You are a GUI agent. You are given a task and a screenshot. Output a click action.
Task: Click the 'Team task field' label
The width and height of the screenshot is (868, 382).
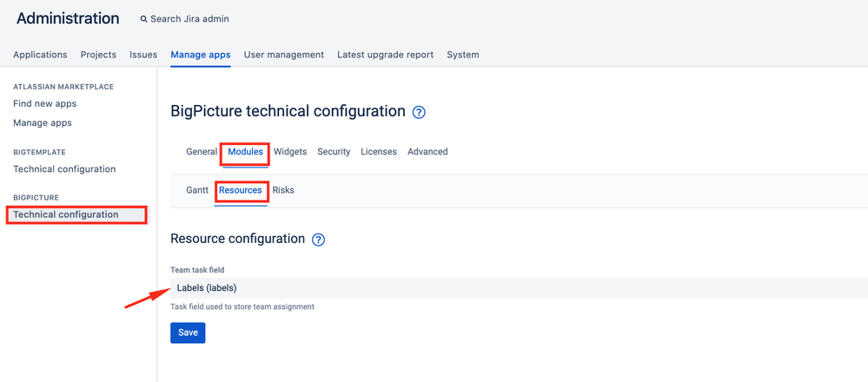tap(197, 270)
